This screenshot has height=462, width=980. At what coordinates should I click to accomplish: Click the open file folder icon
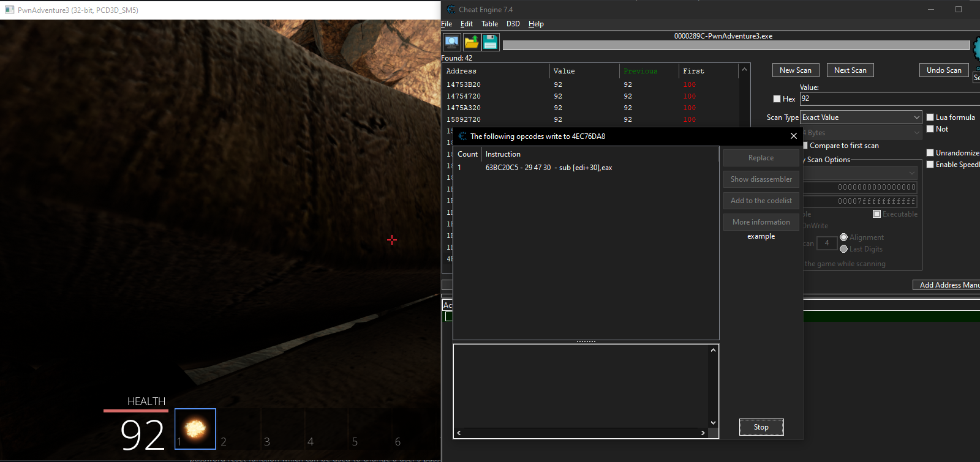click(472, 42)
